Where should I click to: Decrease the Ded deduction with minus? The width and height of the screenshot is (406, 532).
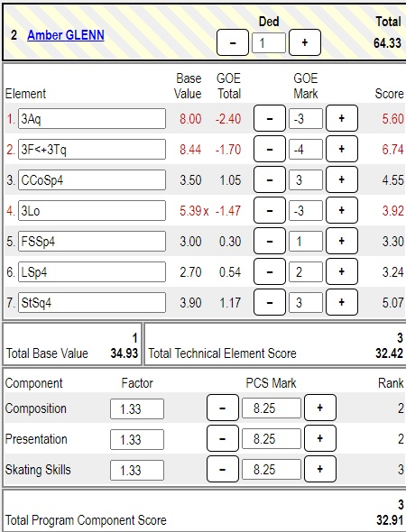click(233, 42)
